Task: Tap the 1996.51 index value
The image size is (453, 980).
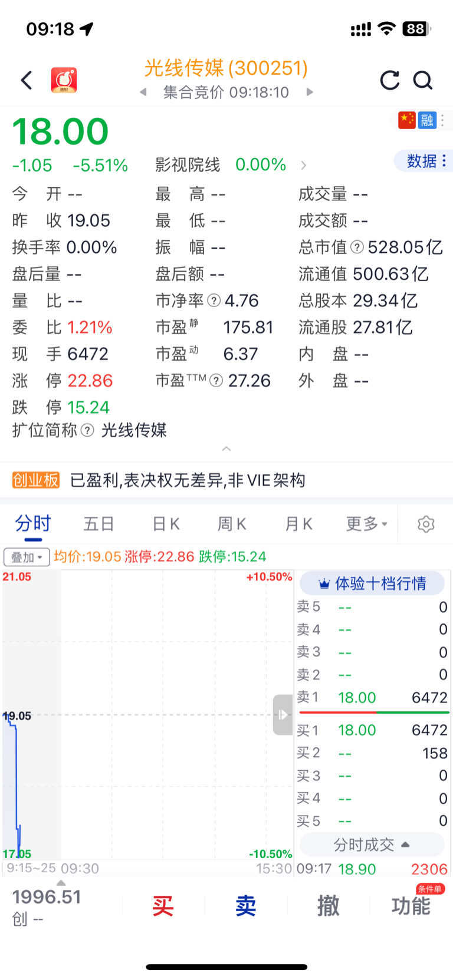Action: 47,897
